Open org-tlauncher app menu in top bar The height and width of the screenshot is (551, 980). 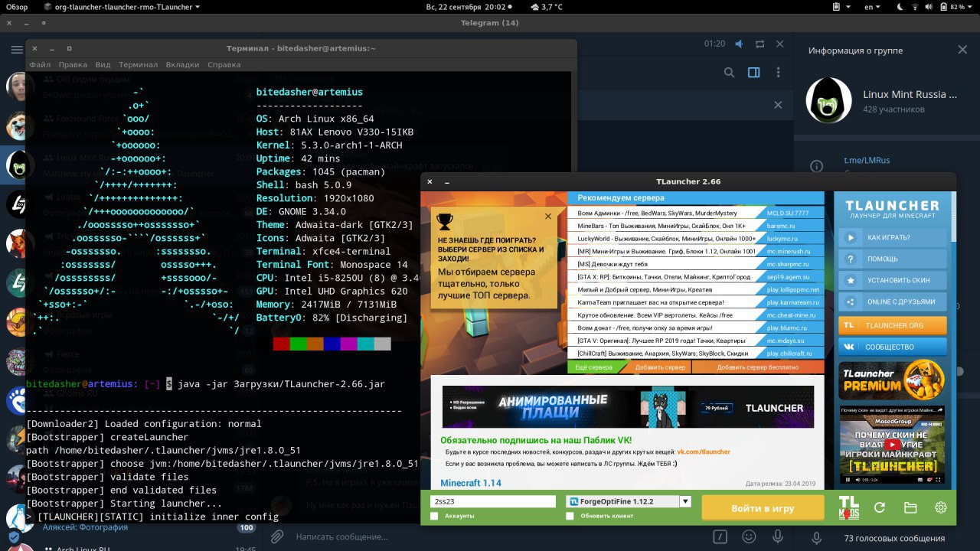coord(122,7)
